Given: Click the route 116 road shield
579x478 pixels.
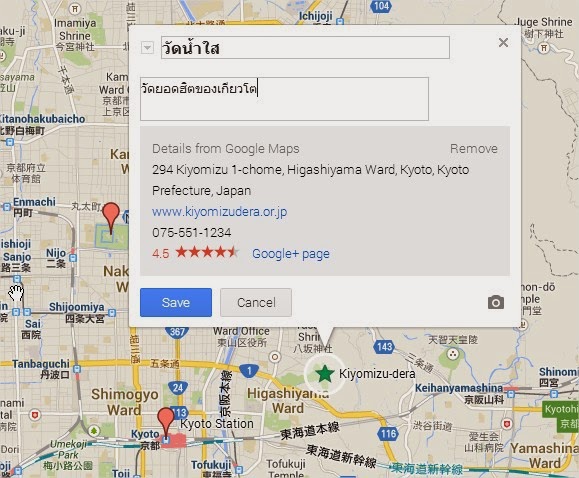Looking at the screenshot, I should pyautogui.click(x=388, y=433).
